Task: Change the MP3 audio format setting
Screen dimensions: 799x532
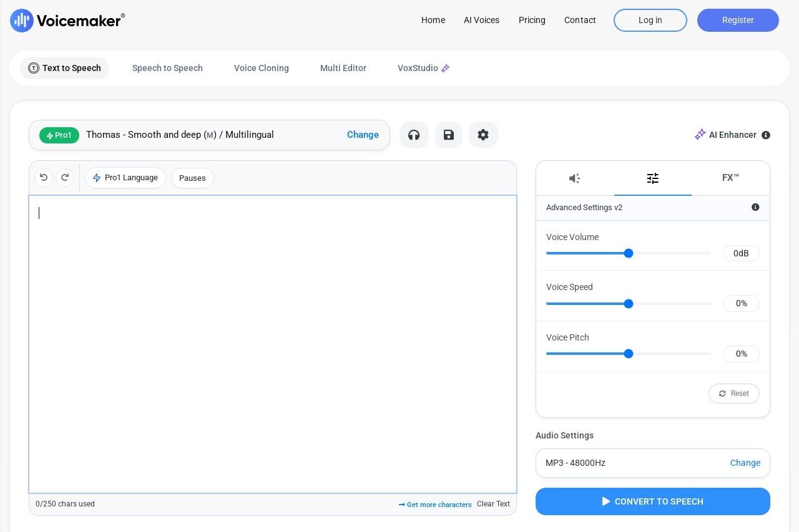Action: pos(745,463)
